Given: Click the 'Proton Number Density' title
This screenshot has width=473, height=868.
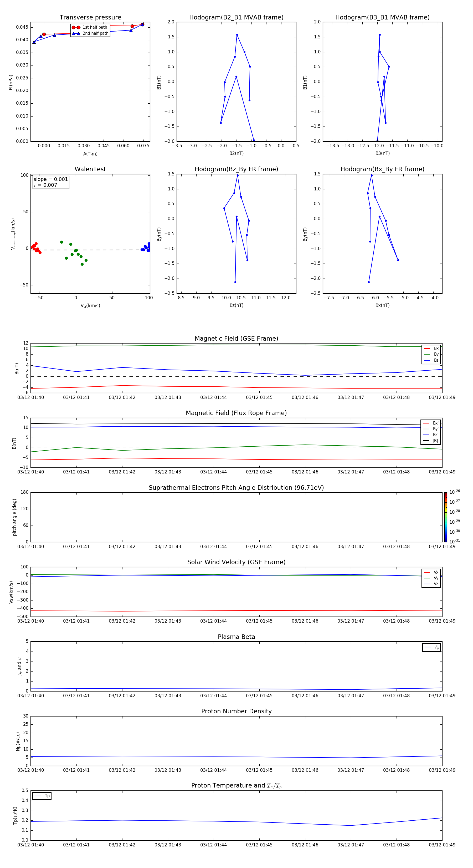Looking at the screenshot, I should (x=236, y=711).
